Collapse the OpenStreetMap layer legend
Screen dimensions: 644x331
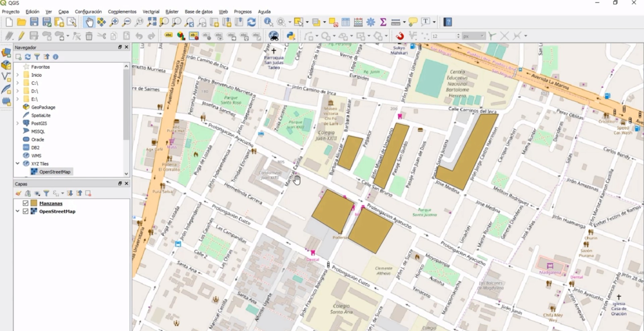click(17, 211)
